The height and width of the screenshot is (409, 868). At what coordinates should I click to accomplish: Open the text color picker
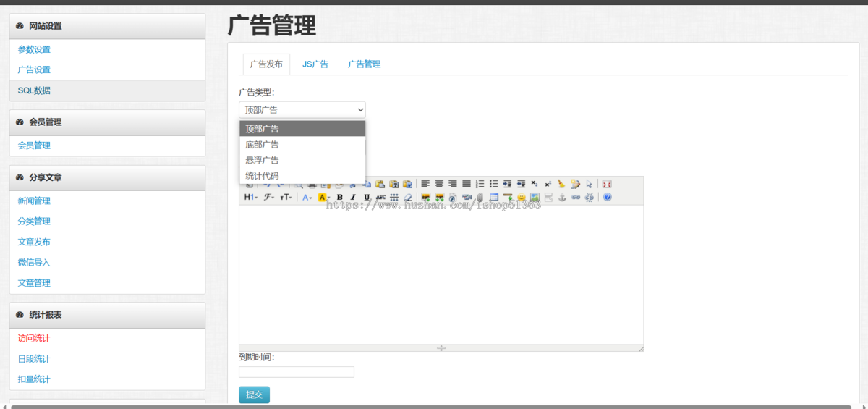pos(307,197)
